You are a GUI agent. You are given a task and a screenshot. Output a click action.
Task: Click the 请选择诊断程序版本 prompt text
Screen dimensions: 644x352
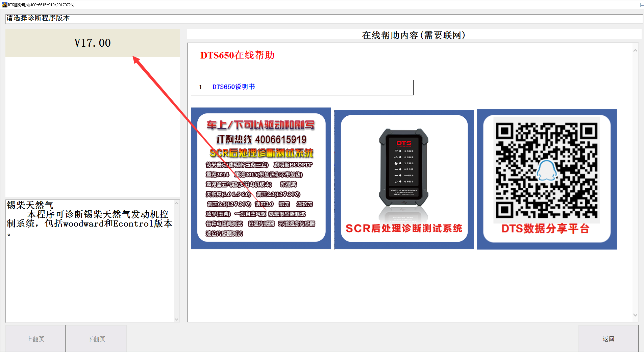pyautogui.click(x=38, y=18)
